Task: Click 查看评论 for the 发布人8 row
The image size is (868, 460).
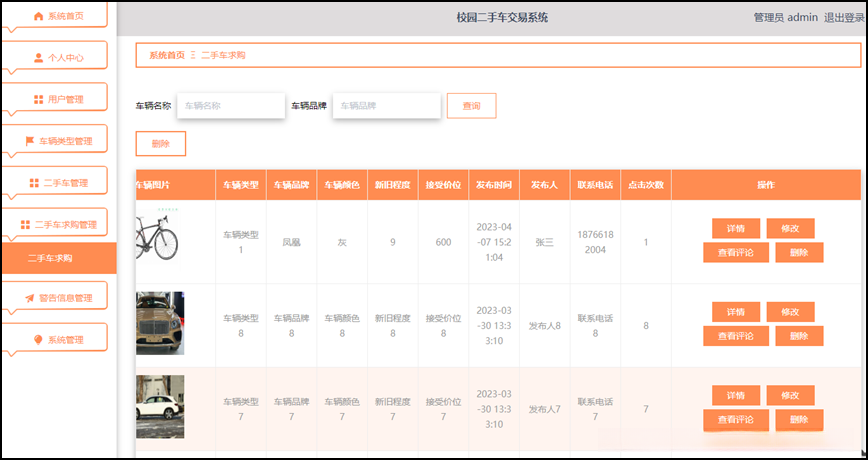Action: point(736,336)
